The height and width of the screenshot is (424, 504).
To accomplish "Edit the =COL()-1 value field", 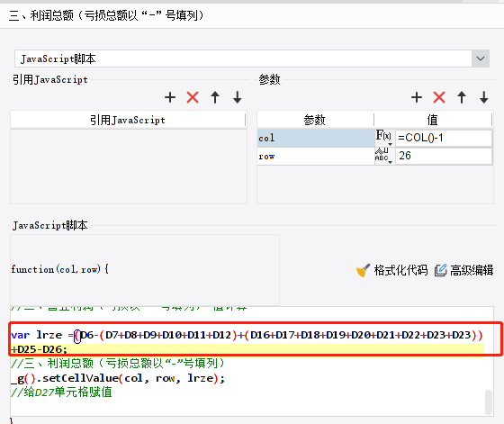I will pos(444,138).
